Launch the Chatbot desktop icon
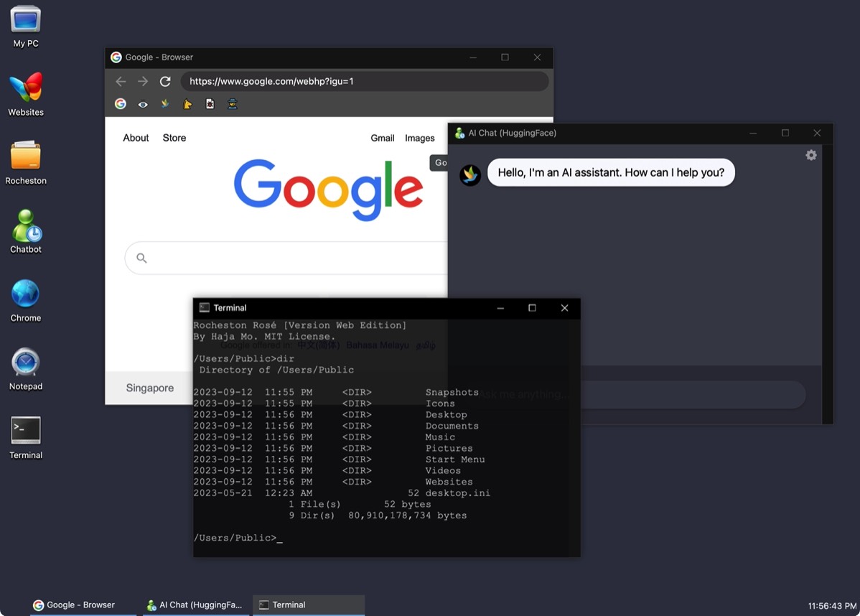 pyautogui.click(x=26, y=231)
